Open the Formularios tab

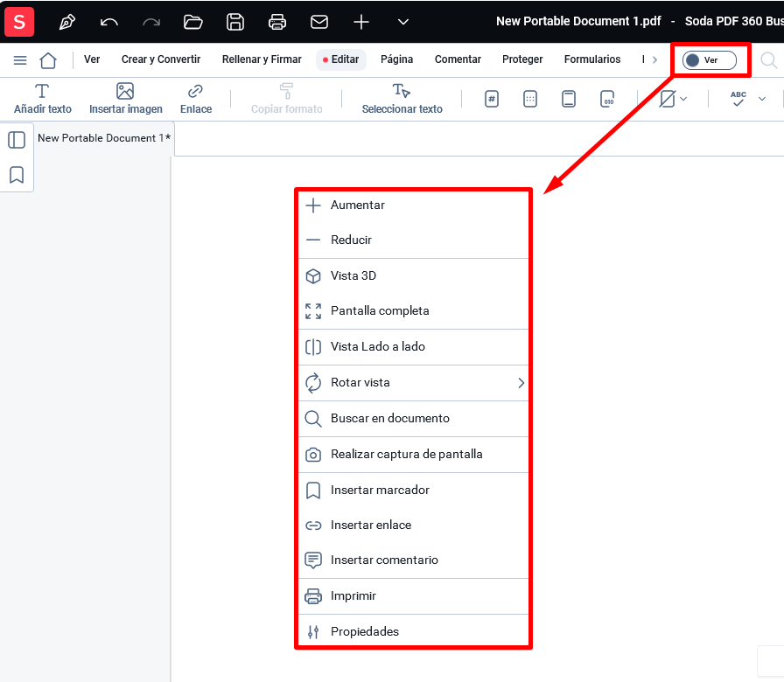[x=592, y=59]
